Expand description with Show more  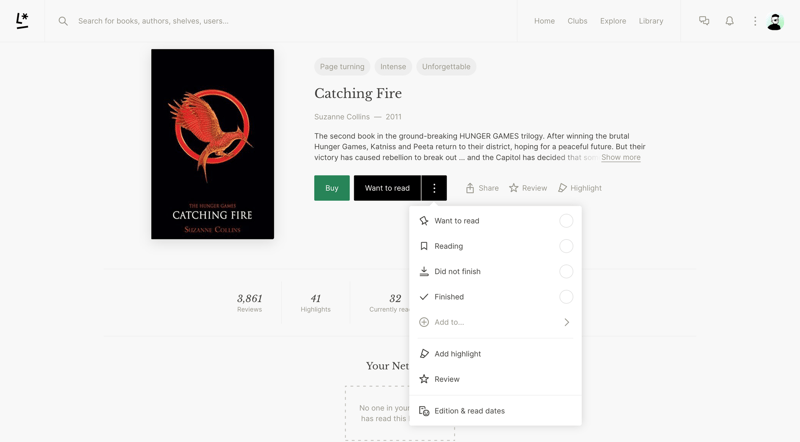[x=621, y=157]
